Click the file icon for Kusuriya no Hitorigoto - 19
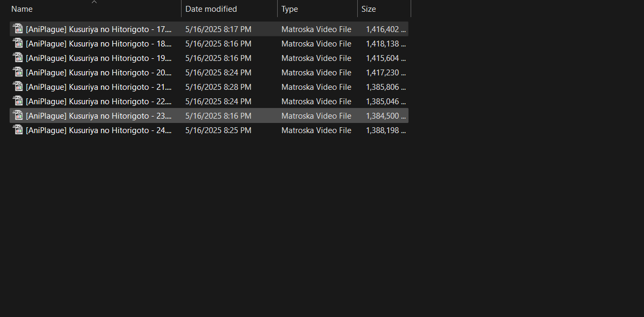The image size is (644, 317). pos(18,58)
